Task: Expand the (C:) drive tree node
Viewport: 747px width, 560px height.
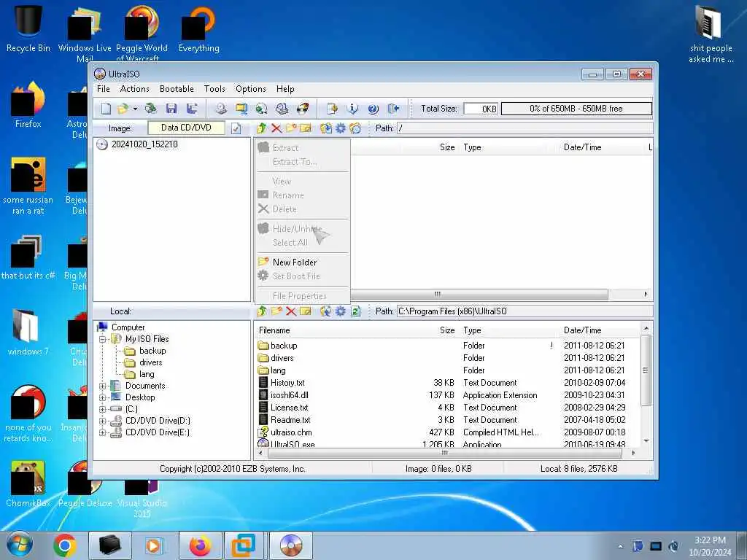Action: point(102,410)
